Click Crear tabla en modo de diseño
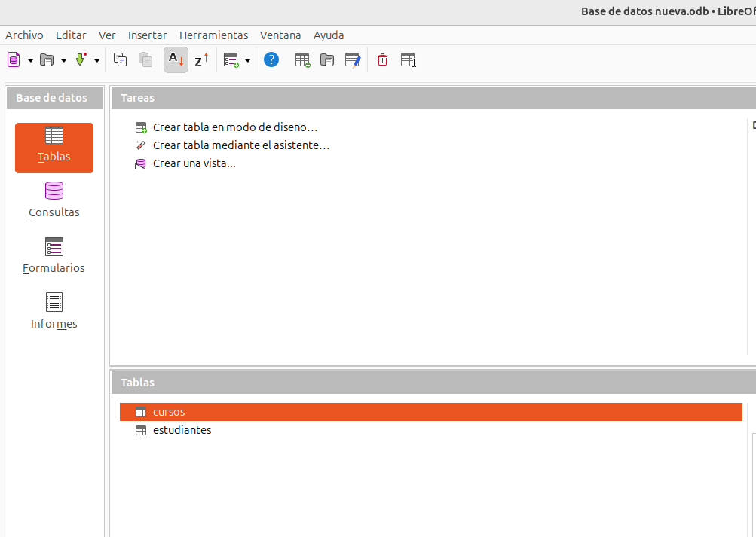 pos(234,127)
